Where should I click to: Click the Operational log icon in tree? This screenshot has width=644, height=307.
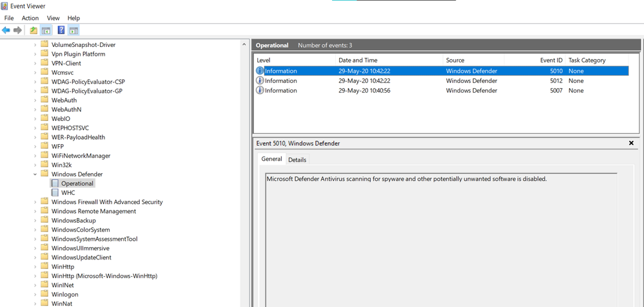(55, 183)
